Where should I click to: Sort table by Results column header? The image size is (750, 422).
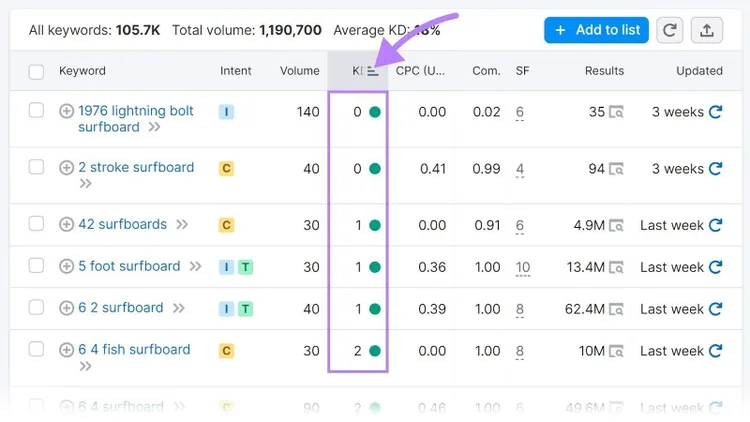pos(604,71)
